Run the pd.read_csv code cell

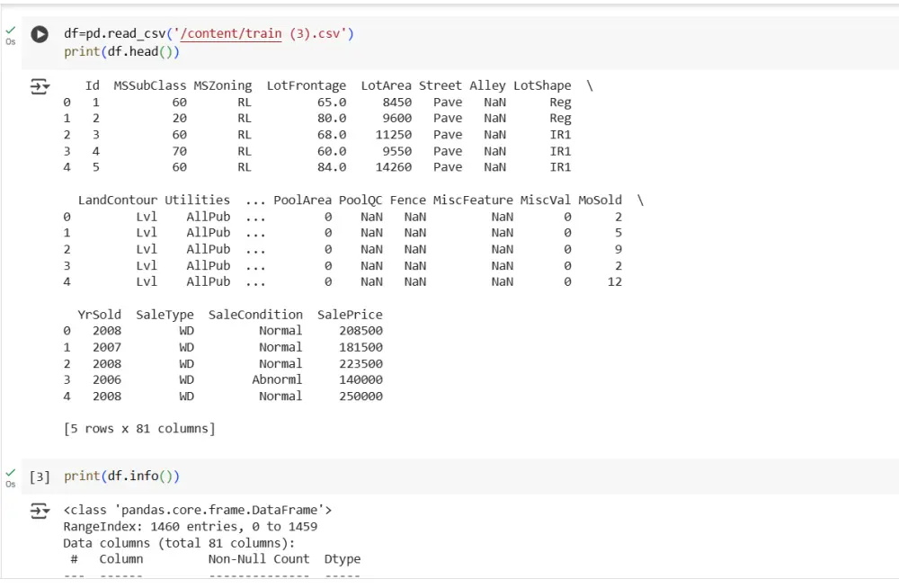click(x=40, y=34)
